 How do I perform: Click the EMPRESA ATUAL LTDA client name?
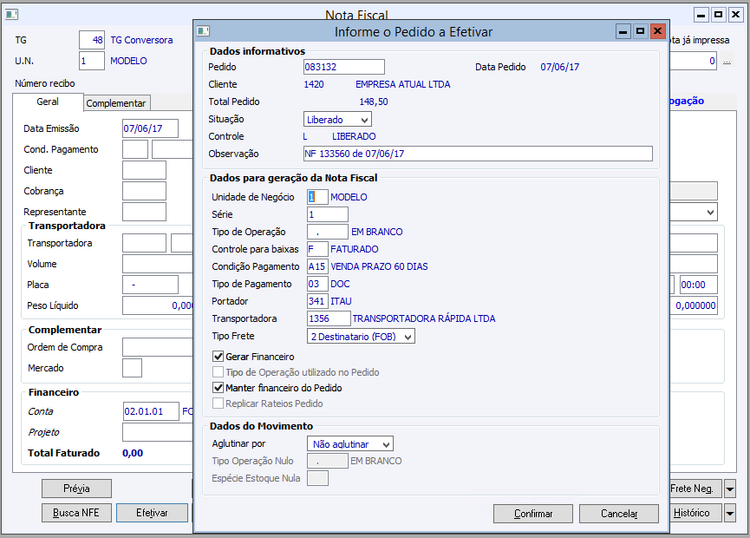(403, 84)
